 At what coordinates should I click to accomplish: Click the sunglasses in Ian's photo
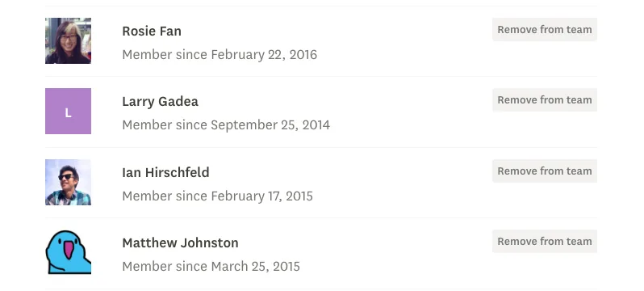[x=66, y=177]
